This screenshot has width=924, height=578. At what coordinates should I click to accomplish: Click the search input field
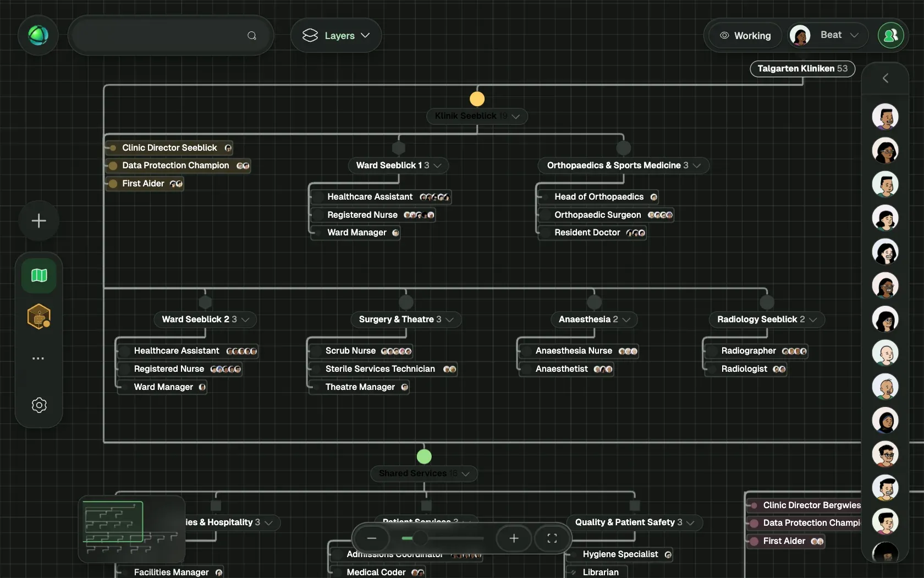(x=170, y=35)
